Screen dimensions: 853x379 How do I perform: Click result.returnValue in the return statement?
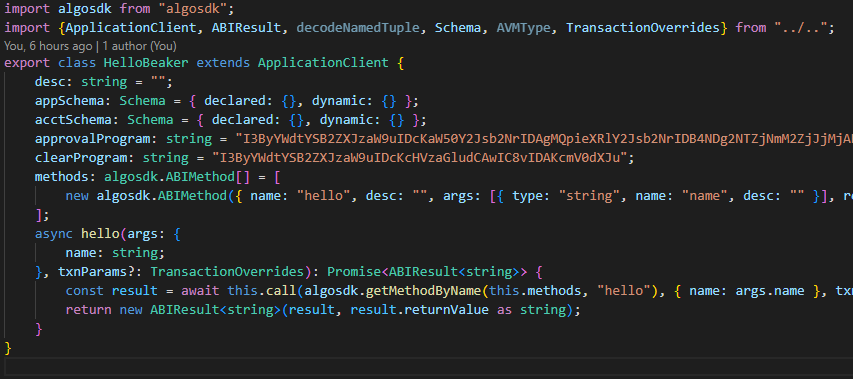pos(419,310)
